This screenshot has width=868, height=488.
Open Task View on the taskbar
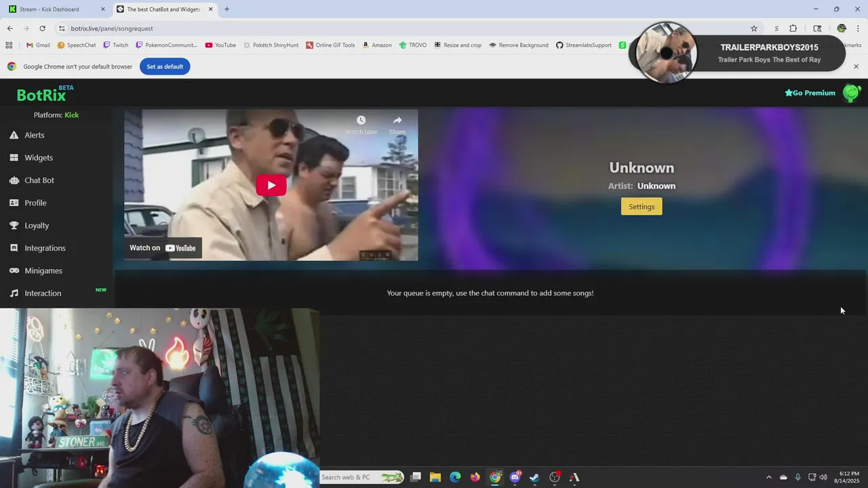(x=416, y=477)
